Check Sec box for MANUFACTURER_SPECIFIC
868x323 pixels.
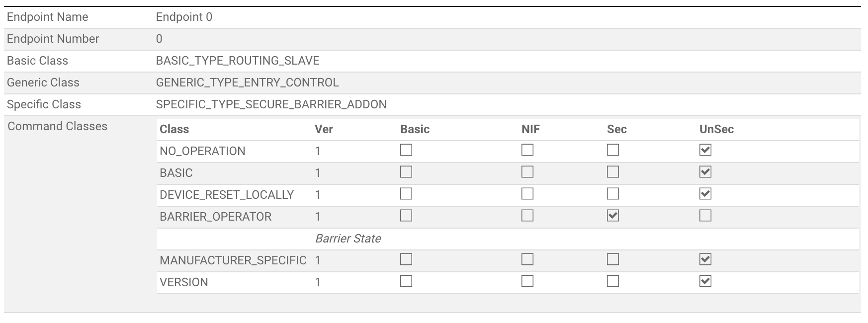click(613, 259)
